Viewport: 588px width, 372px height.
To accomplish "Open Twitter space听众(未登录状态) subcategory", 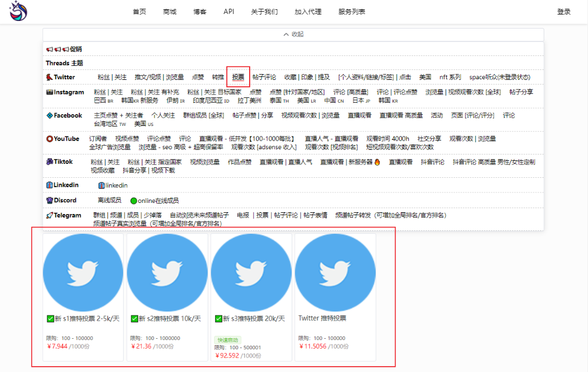I will (499, 77).
